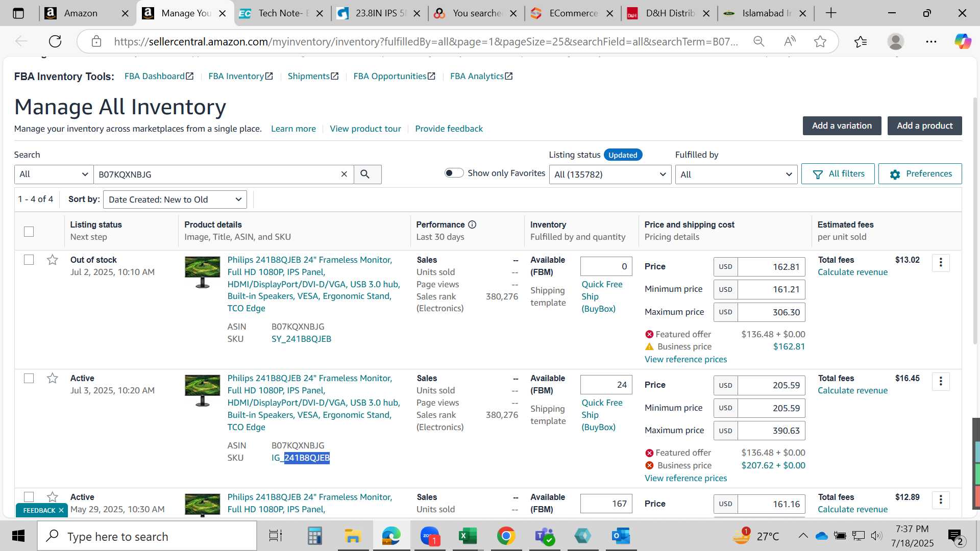
Task: Edit the quantity field showing 24
Action: [606, 385]
